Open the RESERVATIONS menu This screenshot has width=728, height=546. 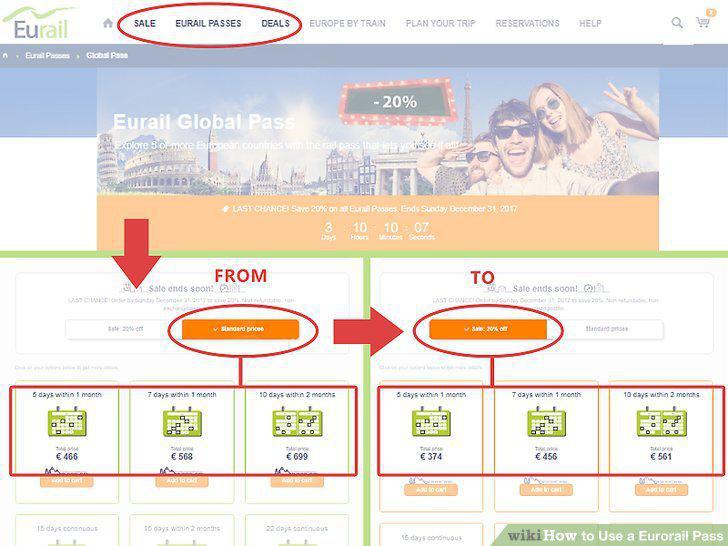coord(527,23)
